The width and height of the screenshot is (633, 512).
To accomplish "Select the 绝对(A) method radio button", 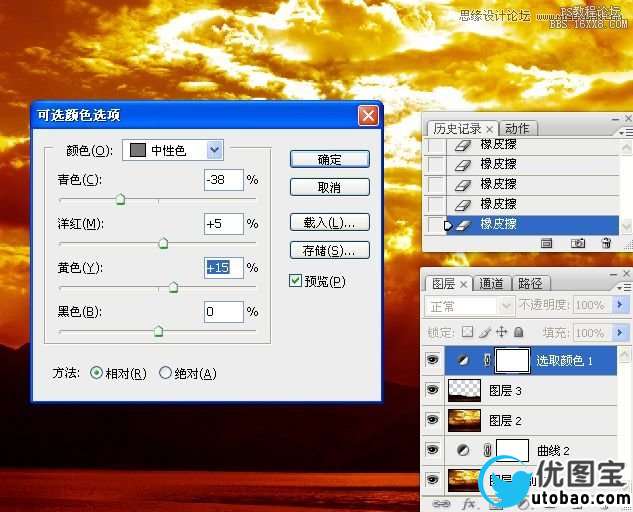I will click(x=165, y=373).
